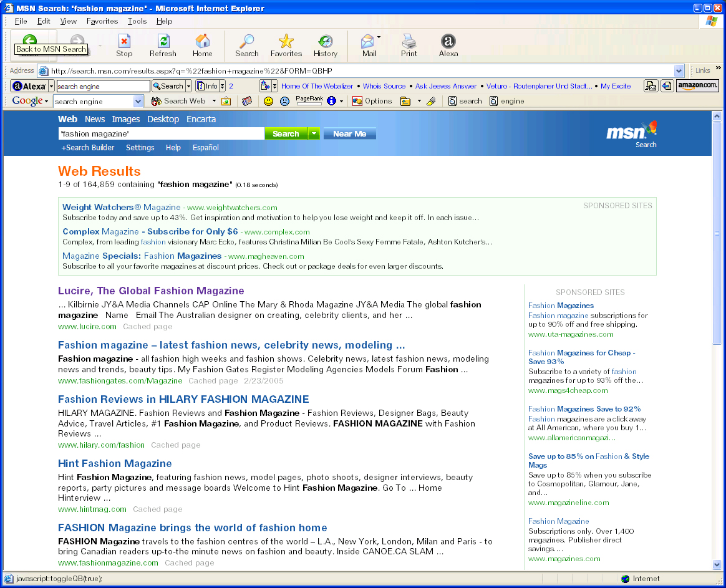Expand the Alexa Info dropdown

pyautogui.click(x=222, y=86)
